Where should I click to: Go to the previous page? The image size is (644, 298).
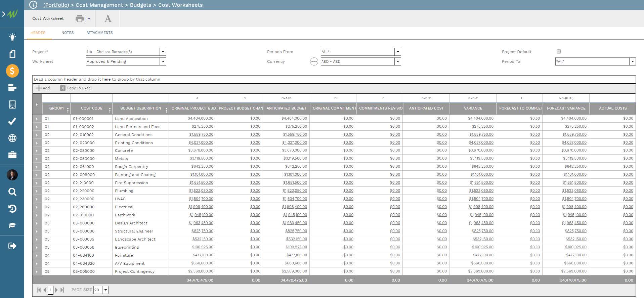[45, 290]
